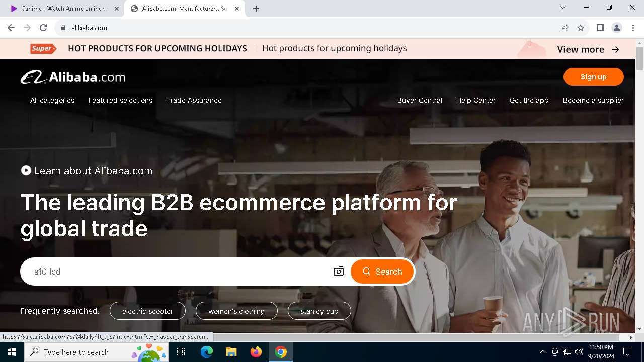644x362 pixels.
Task: Click the camera image search icon
Action: (x=339, y=271)
